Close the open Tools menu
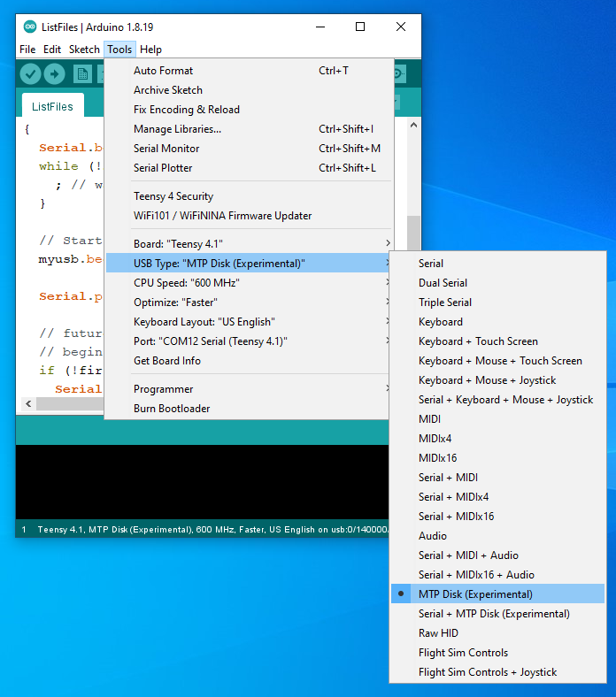Viewport: 616px width, 697px height. coord(119,50)
